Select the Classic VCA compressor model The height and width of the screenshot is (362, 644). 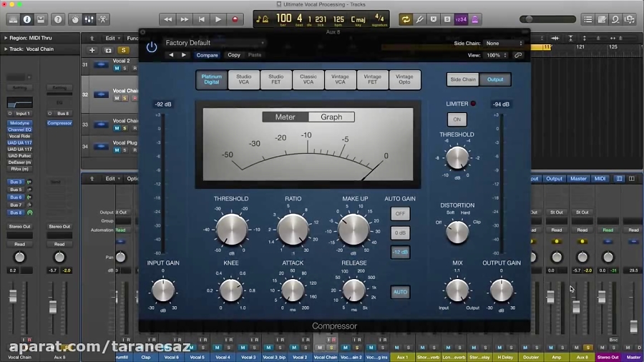[x=308, y=79]
